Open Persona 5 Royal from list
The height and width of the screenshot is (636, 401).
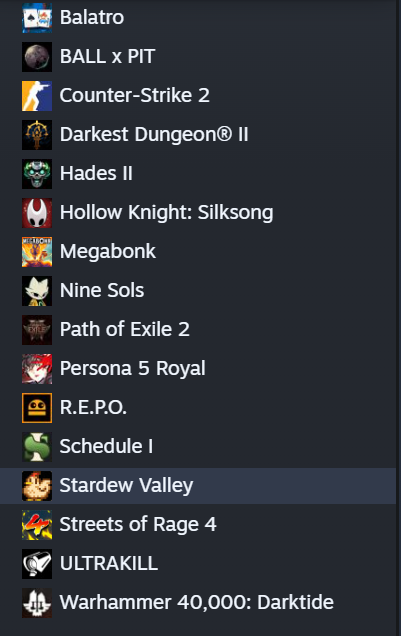coord(198,369)
